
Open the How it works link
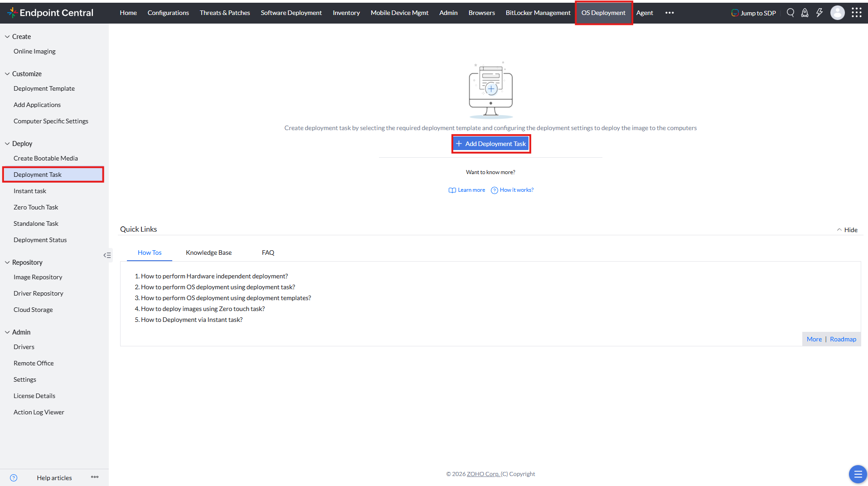(517, 190)
